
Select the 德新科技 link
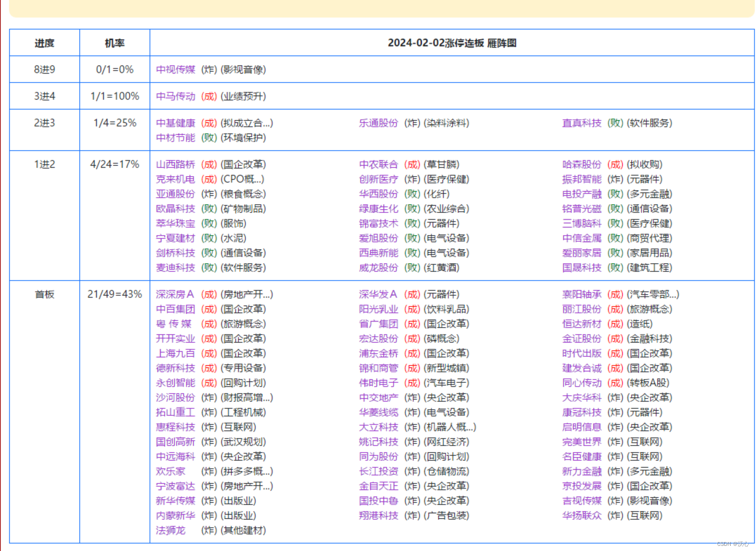[176, 368]
